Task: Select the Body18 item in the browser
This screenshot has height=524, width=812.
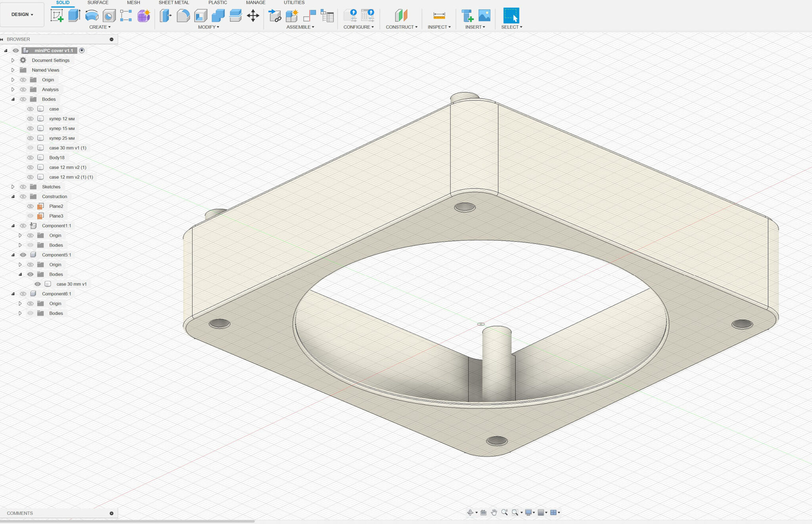Action: 57,157
